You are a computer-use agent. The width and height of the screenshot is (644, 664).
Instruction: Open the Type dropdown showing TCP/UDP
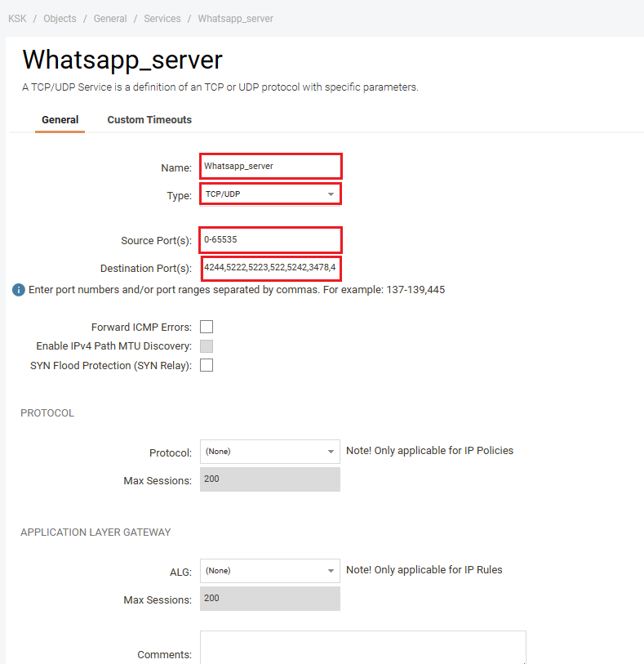(x=270, y=194)
